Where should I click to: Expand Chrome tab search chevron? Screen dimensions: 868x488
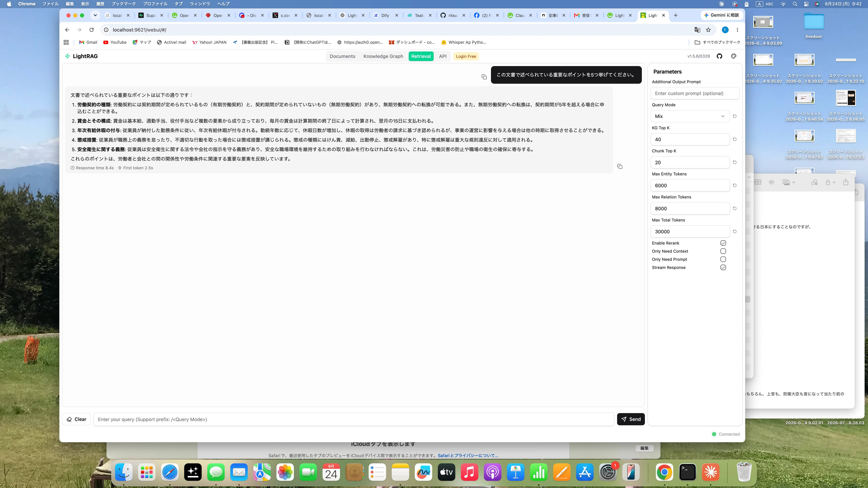pyautogui.click(x=95, y=15)
